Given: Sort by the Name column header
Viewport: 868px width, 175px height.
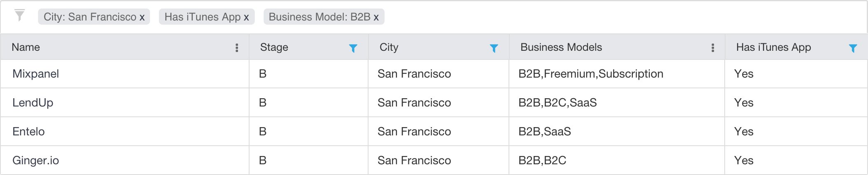Looking at the screenshot, I should (26, 47).
